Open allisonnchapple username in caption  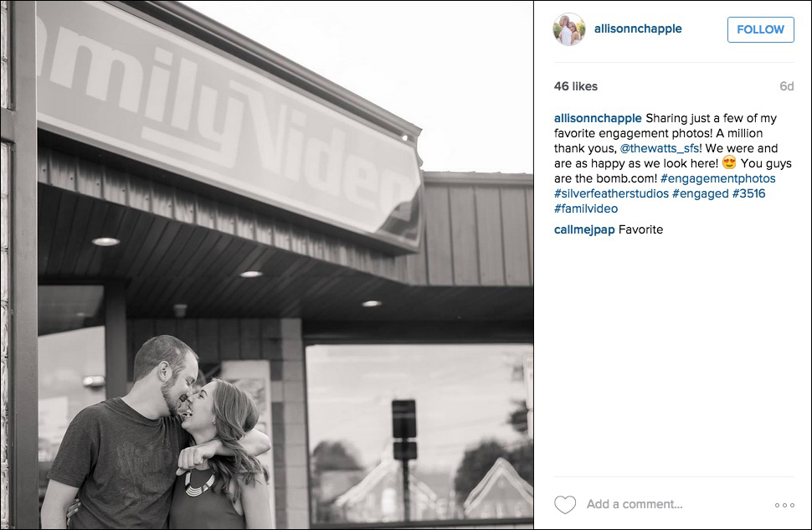pos(598,119)
